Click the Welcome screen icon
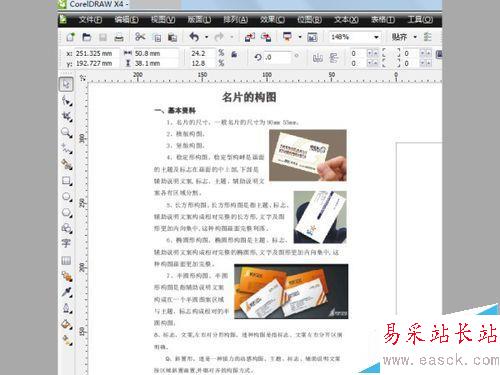The height and width of the screenshot is (375, 500). click(x=312, y=37)
